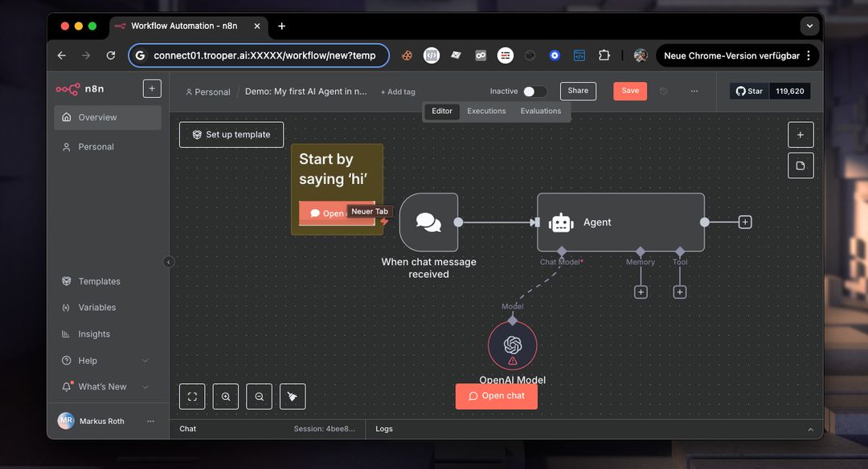Open a new browser tab with plus

[282, 26]
